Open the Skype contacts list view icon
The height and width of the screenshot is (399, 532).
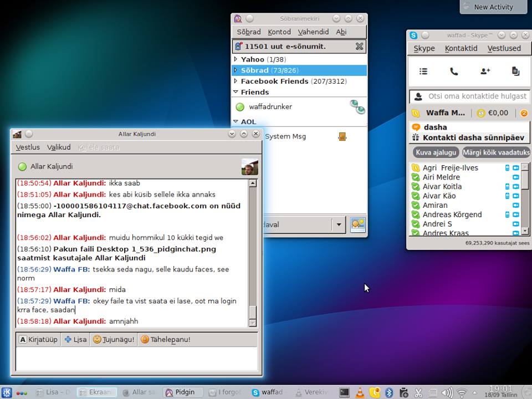(423, 71)
